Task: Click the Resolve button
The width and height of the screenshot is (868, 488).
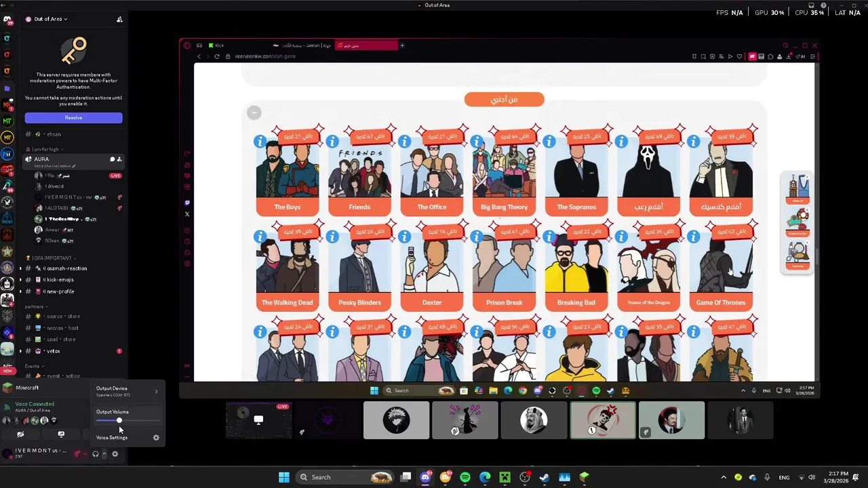Action: click(x=73, y=118)
